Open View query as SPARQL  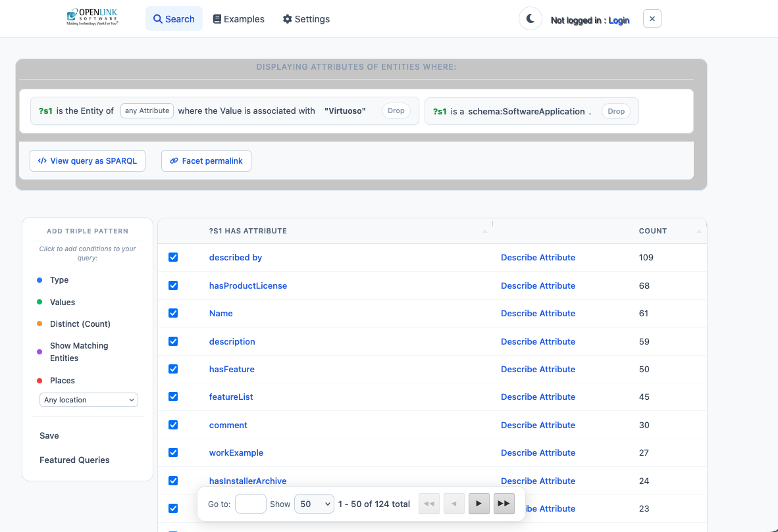pos(88,161)
